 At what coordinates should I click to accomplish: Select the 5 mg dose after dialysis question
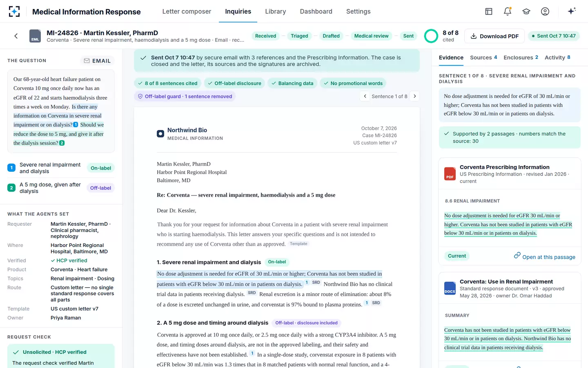point(61,188)
